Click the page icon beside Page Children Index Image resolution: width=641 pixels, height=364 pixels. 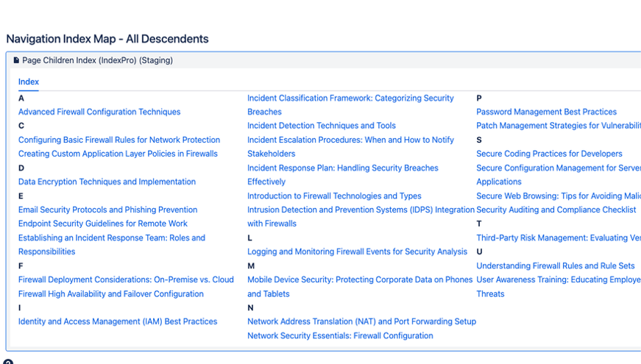pos(16,60)
